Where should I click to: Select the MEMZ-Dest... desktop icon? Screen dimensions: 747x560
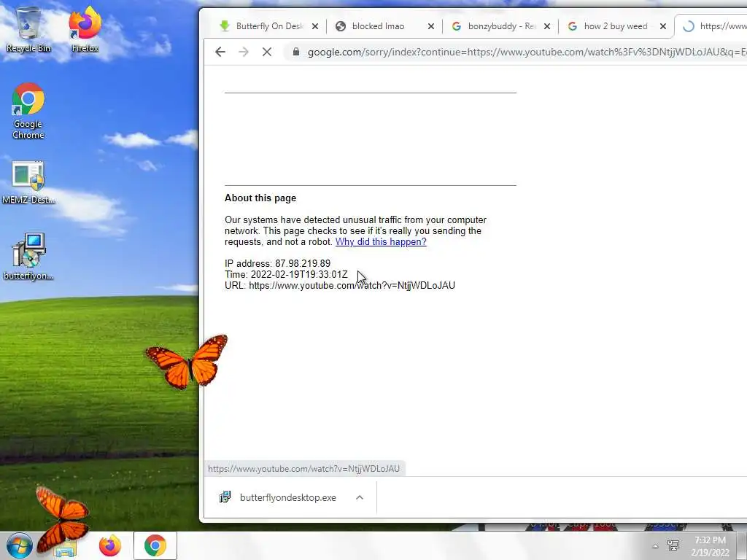pyautogui.click(x=28, y=183)
